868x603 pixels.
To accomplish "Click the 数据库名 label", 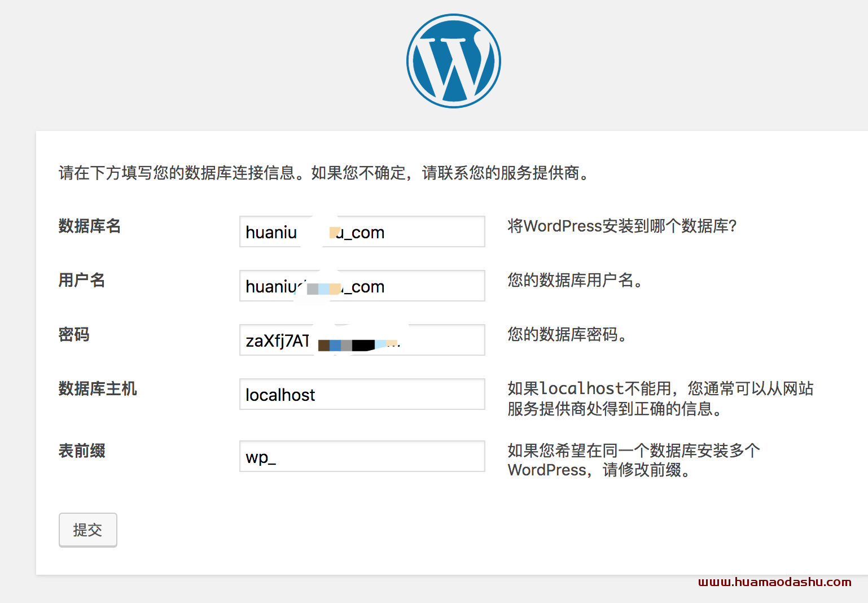I will pyautogui.click(x=90, y=226).
